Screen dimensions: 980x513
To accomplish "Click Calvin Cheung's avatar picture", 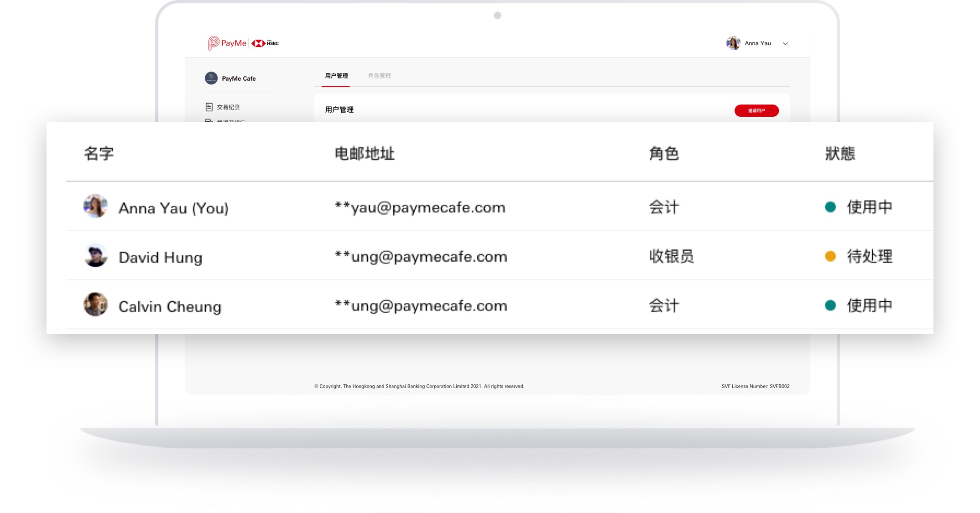I will pos(95,305).
